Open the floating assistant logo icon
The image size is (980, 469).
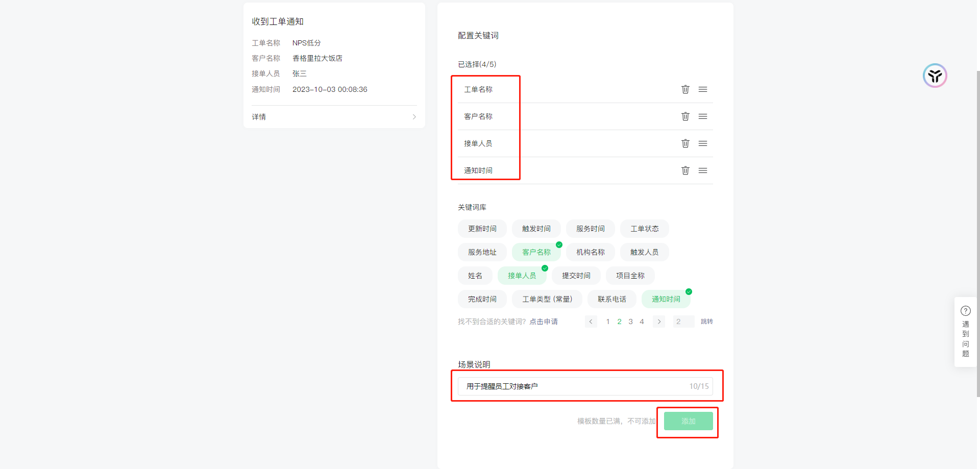[935, 76]
